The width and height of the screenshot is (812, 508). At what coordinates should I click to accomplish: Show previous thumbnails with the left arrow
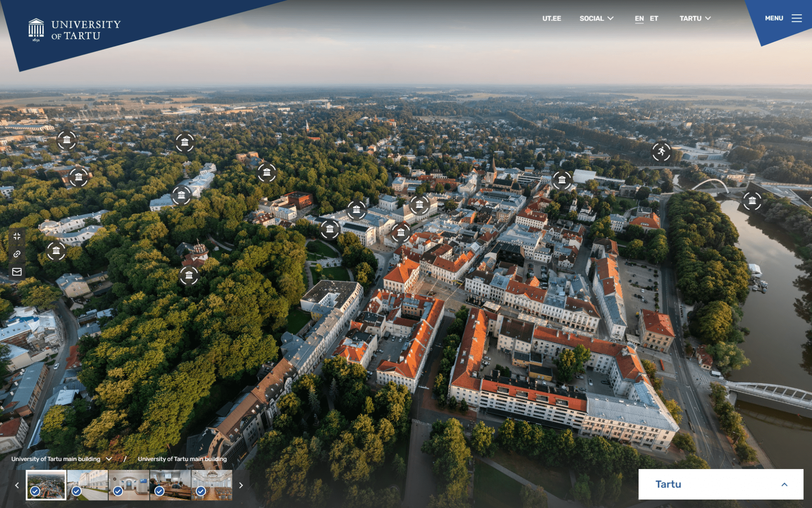point(17,485)
